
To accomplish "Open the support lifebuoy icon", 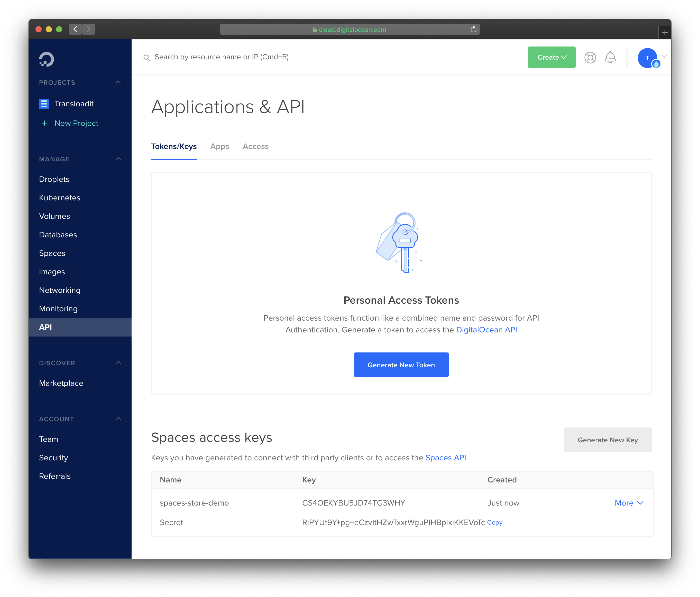I will [590, 57].
